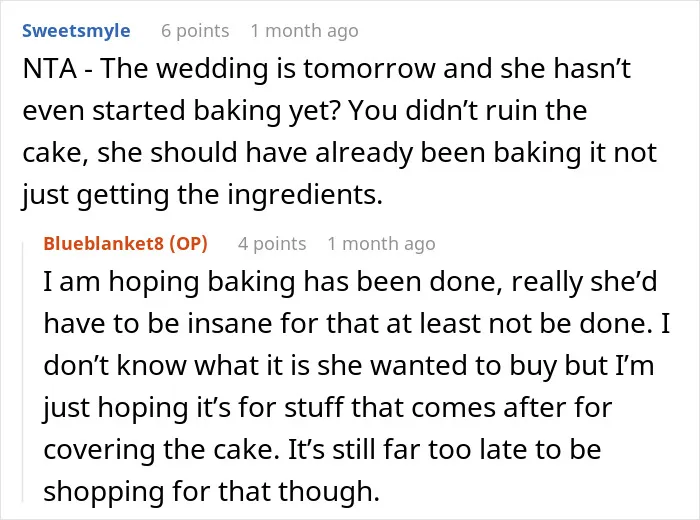Click the word NTA in first comment
This screenshot has height=520, width=700.
[50, 69]
